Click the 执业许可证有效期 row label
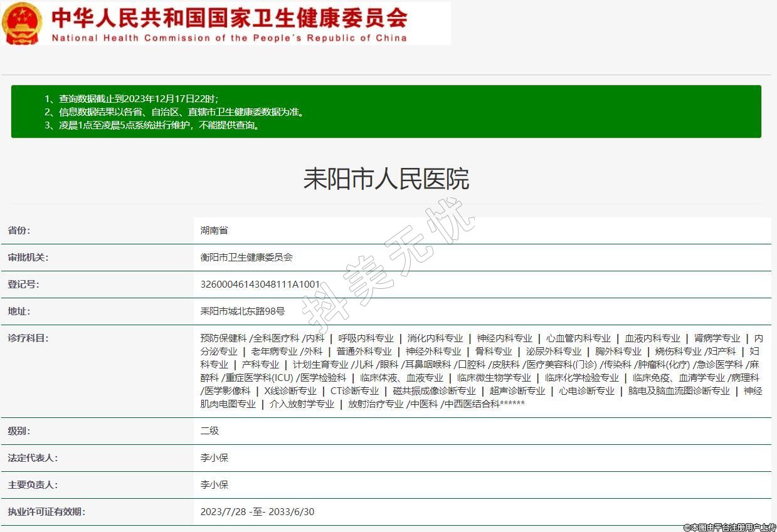Screen dimensions: 777x532 46,512
